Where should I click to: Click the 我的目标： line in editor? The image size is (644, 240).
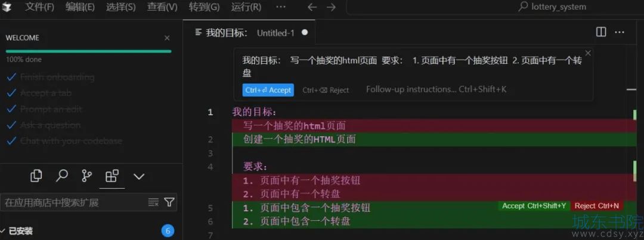[x=255, y=112]
